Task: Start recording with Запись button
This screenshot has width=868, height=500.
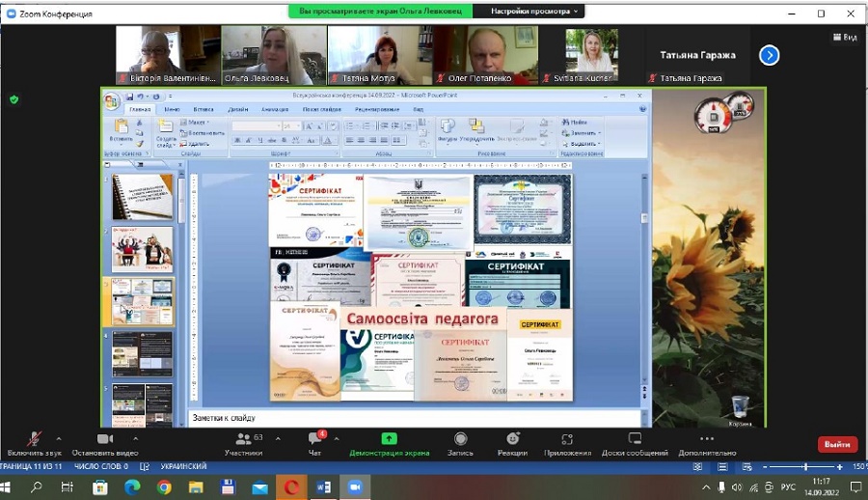Action: pos(460,440)
